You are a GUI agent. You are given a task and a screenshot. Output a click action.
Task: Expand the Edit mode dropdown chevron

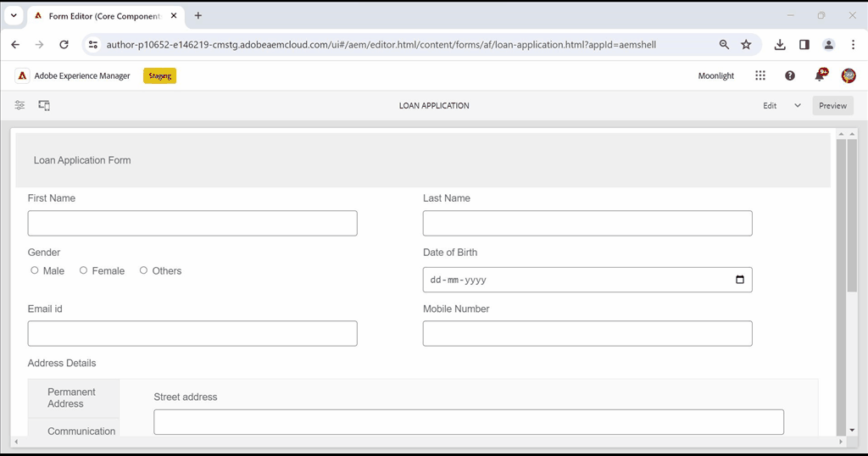coord(798,106)
